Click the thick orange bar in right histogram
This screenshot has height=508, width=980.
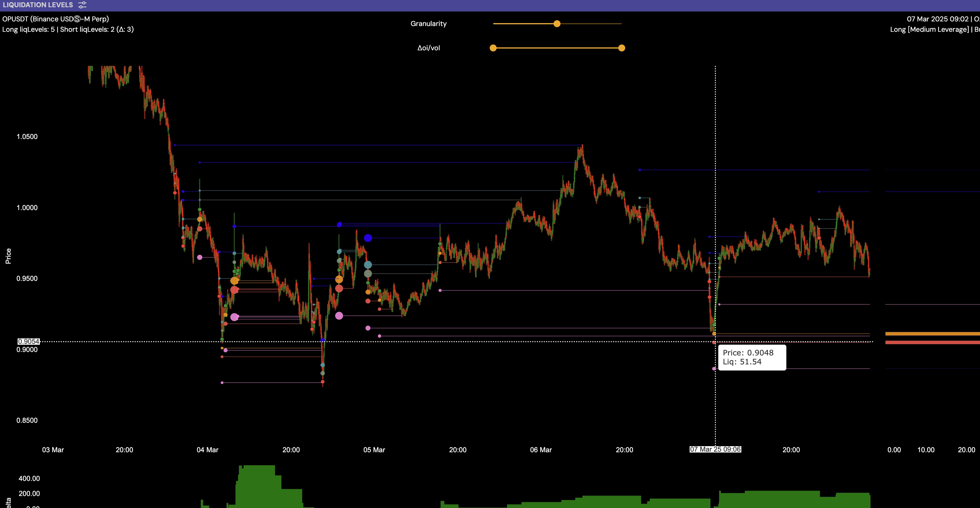[932, 334]
